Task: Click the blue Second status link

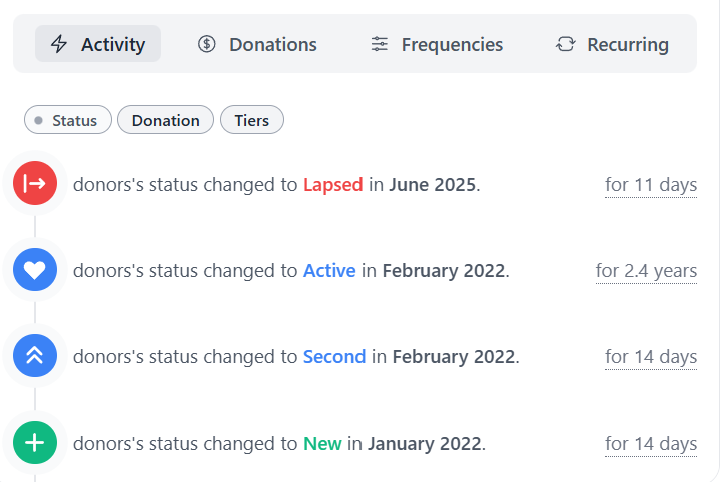Action: pos(334,356)
